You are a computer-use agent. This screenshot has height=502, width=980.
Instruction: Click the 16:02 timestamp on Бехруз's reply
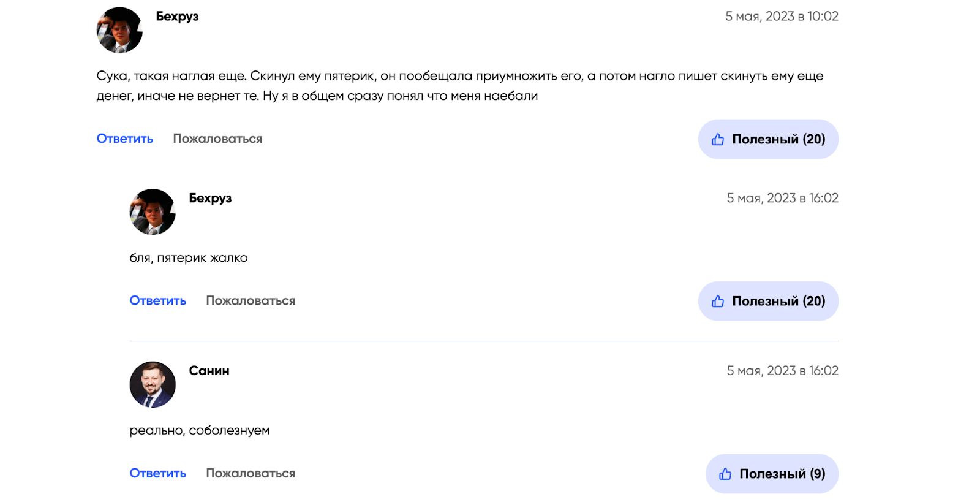[782, 198]
